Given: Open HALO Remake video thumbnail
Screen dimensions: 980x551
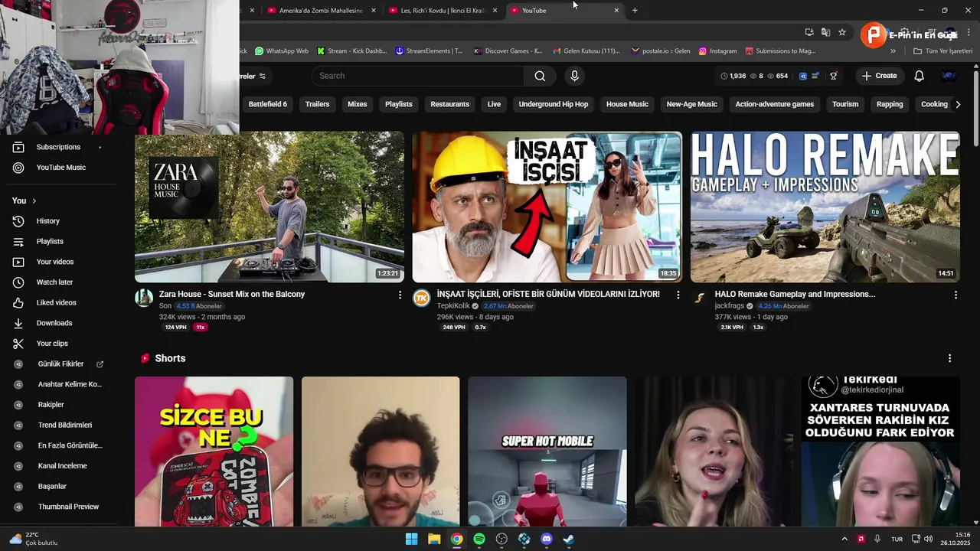Looking at the screenshot, I should (825, 207).
